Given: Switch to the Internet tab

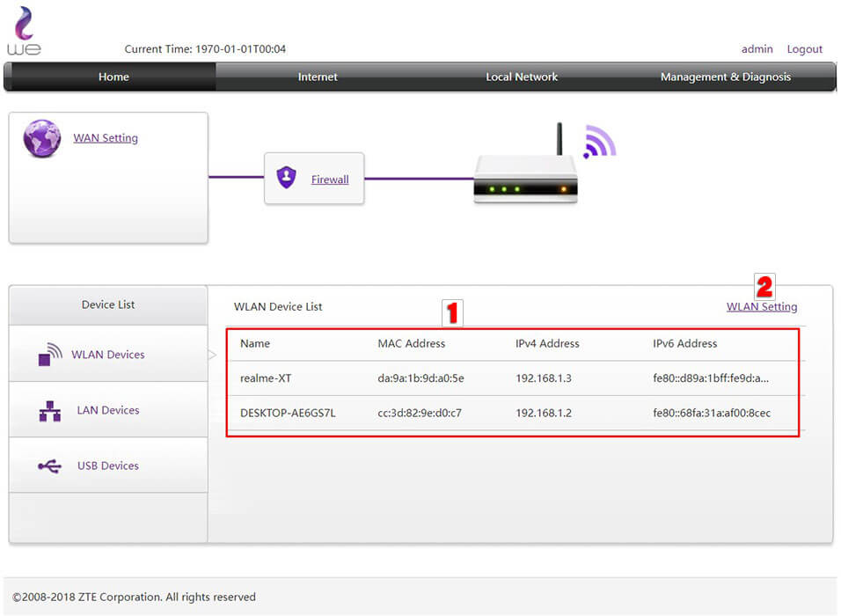Looking at the screenshot, I should click(318, 77).
